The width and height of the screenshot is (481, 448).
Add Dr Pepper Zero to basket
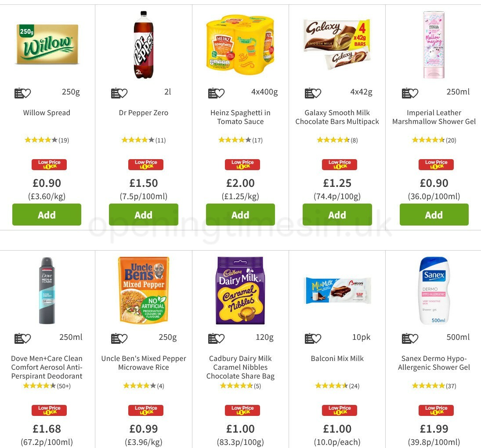(144, 215)
